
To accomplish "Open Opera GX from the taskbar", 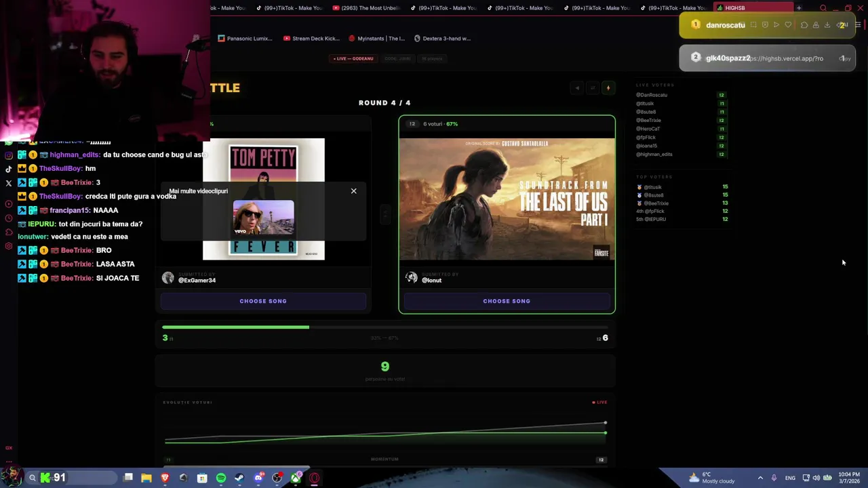I will [314, 478].
